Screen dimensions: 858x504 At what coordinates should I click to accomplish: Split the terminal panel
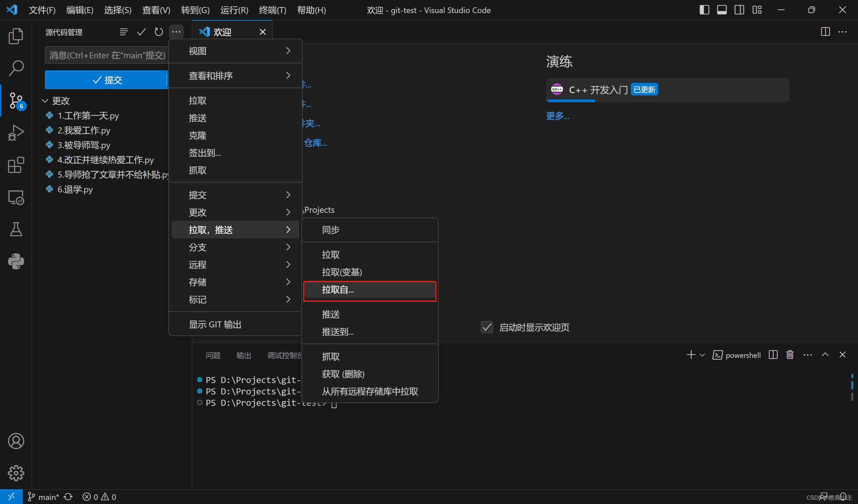click(773, 355)
